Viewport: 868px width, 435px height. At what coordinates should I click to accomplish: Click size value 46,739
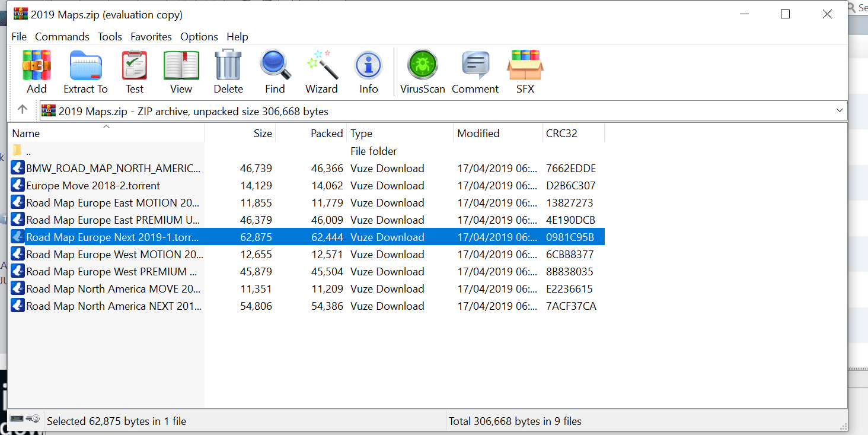click(256, 169)
